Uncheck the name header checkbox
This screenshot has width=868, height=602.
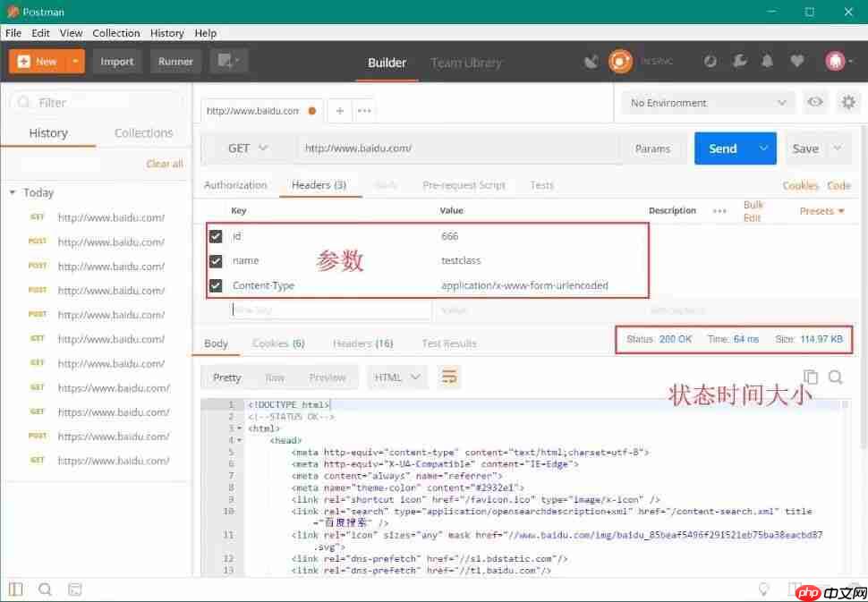click(216, 261)
